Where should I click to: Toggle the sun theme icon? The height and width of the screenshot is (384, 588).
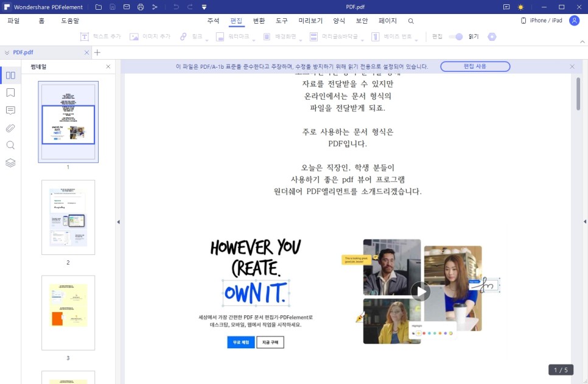pyautogui.click(x=520, y=7)
